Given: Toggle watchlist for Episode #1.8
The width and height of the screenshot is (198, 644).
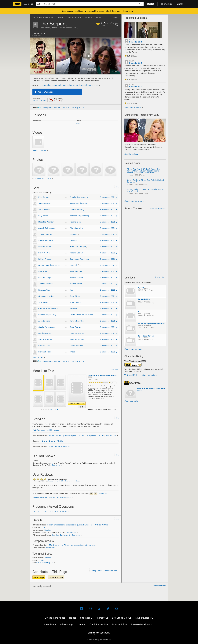Looking at the screenshot, I should (127, 41).
